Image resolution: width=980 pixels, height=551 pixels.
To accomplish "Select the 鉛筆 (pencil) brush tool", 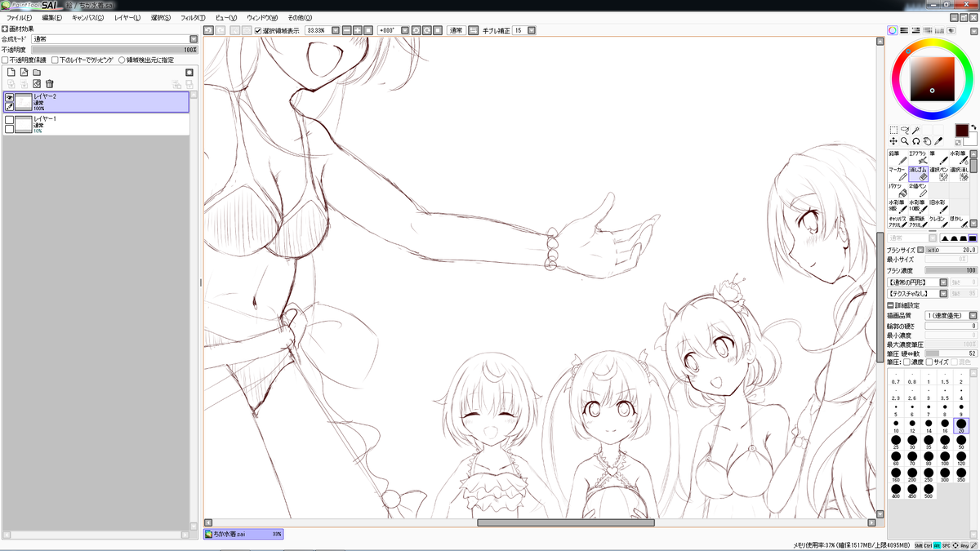I will (x=897, y=157).
